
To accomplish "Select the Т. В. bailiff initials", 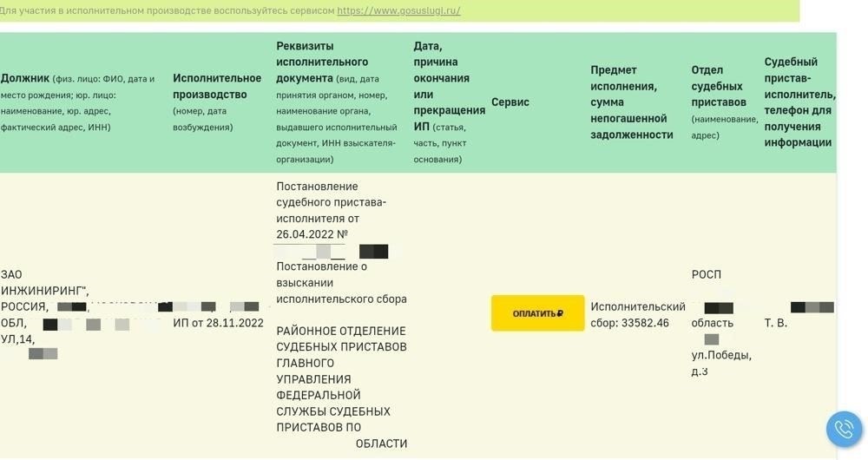I will click(775, 323).
